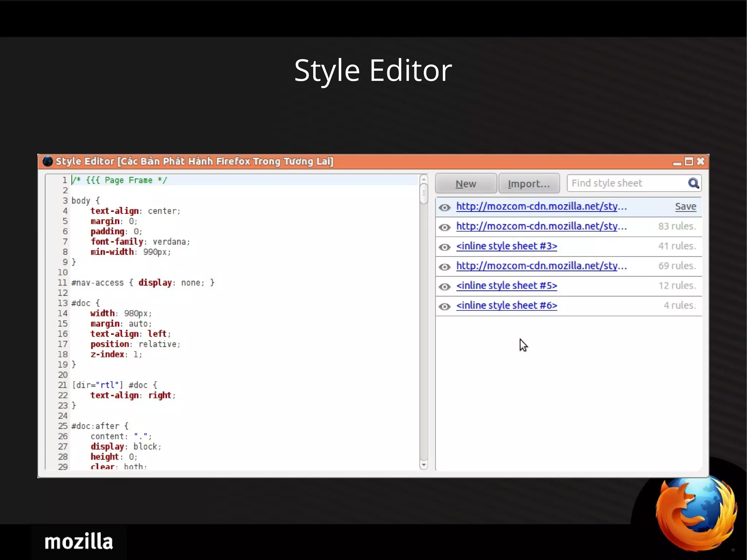Toggle the eye icon of the 69 rules sheet
The image size is (747, 560).
[x=444, y=267]
